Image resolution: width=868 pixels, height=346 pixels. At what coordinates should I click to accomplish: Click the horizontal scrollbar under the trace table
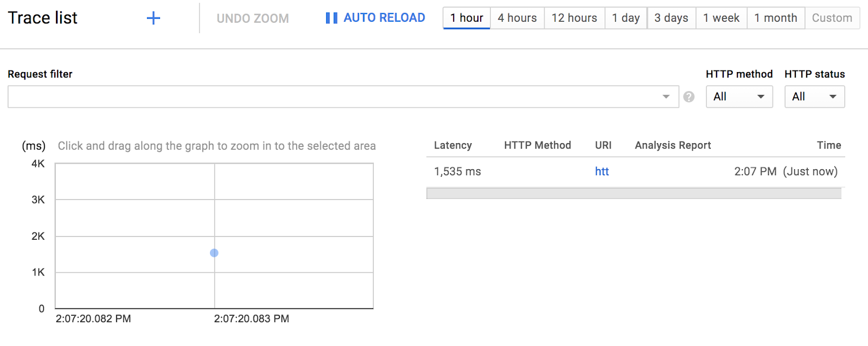pos(634,194)
